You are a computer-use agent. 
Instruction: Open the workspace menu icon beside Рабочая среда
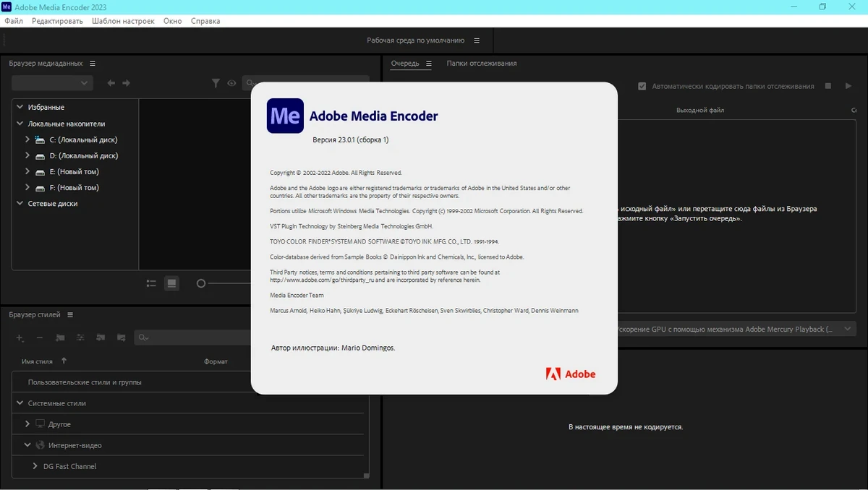click(x=477, y=40)
